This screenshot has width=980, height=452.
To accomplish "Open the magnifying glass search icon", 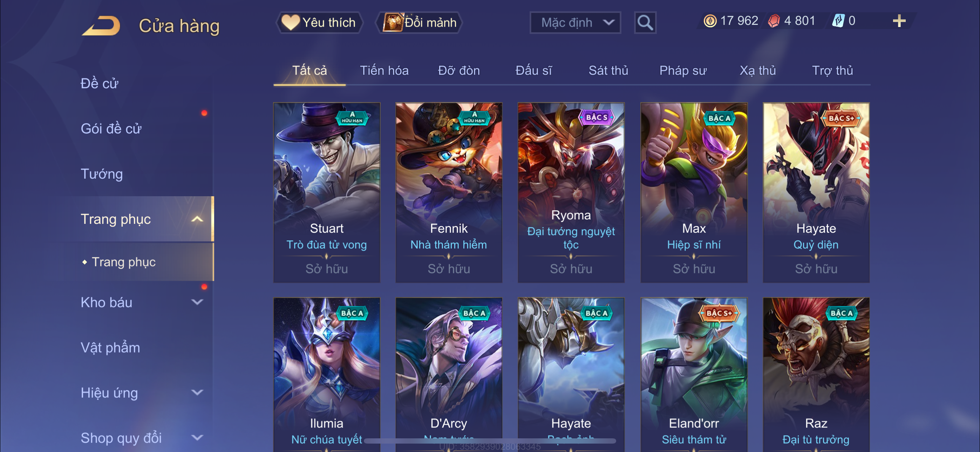I will pyautogui.click(x=645, y=23).
